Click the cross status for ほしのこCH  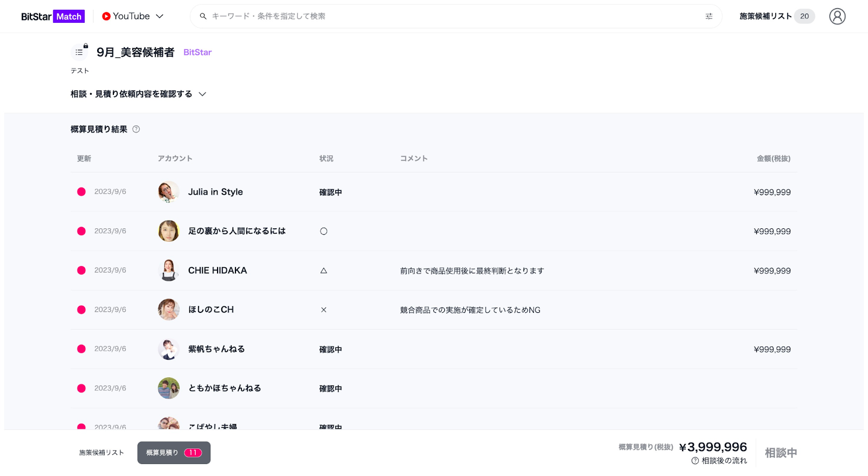pyautogui.click(x=324, y=310)
